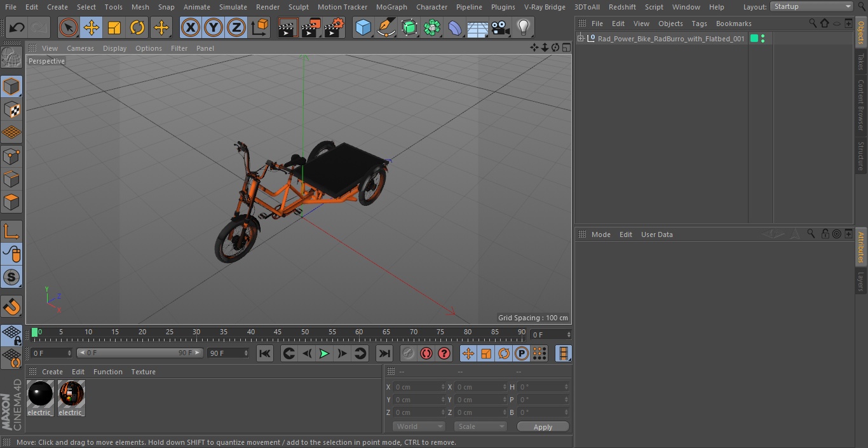Toggle Position keyframe recording
This screenshot has height=448, width=868.
click(x=468, y=353)
